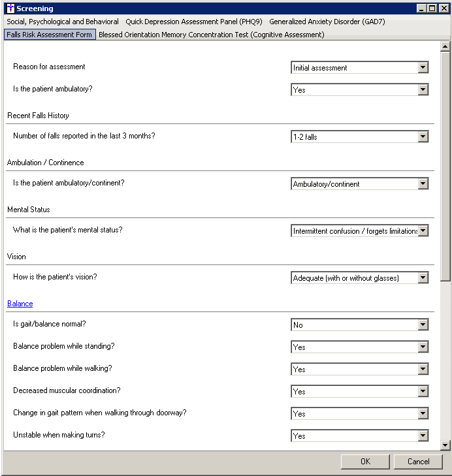Screen dimensions: 452x476
Task: Expand the Ambulatory/continent dropdown
Action: coord(423,183)
